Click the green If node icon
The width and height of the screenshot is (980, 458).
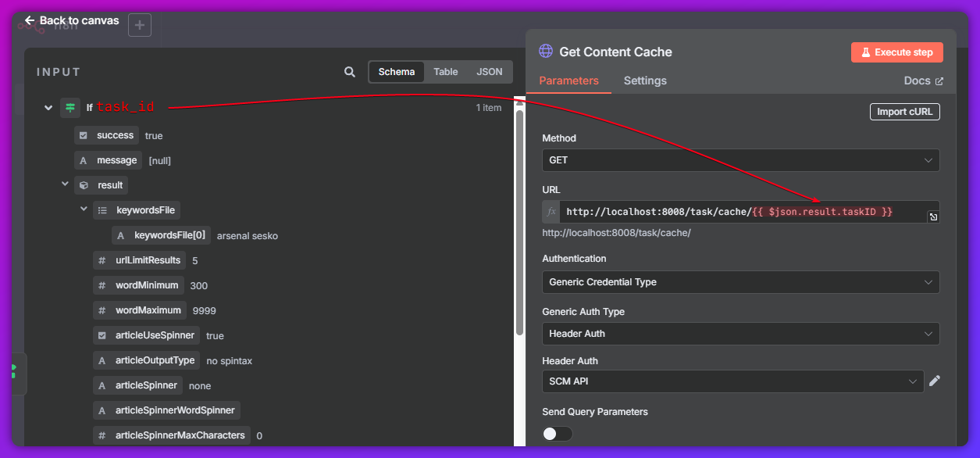click(x=70, y=108)
